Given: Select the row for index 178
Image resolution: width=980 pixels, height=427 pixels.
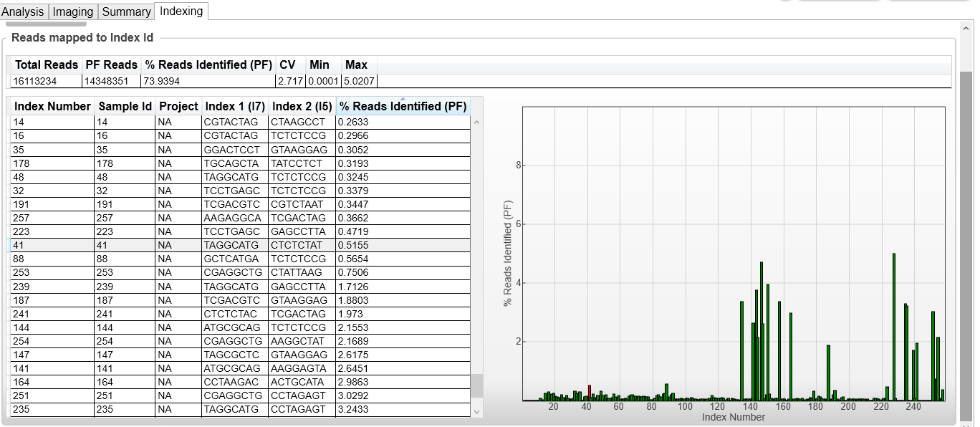Looking at the screenshot, I should coord(240,163).
